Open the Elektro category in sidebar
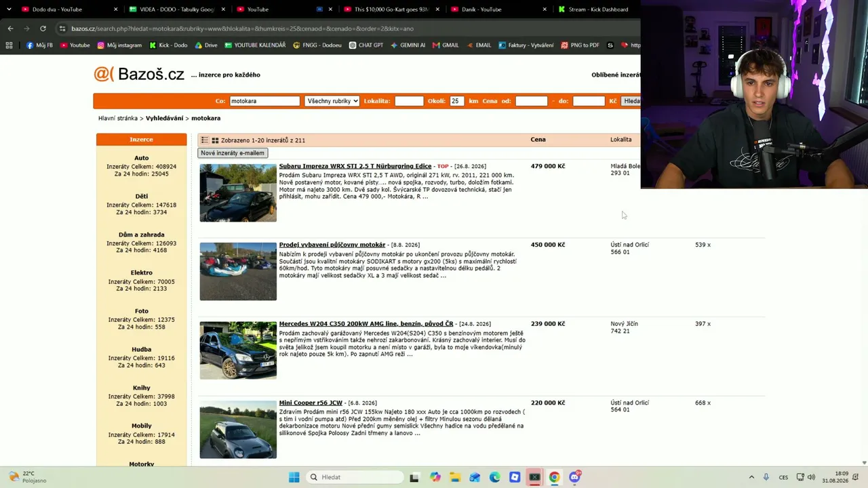 (x=142, y=273)
